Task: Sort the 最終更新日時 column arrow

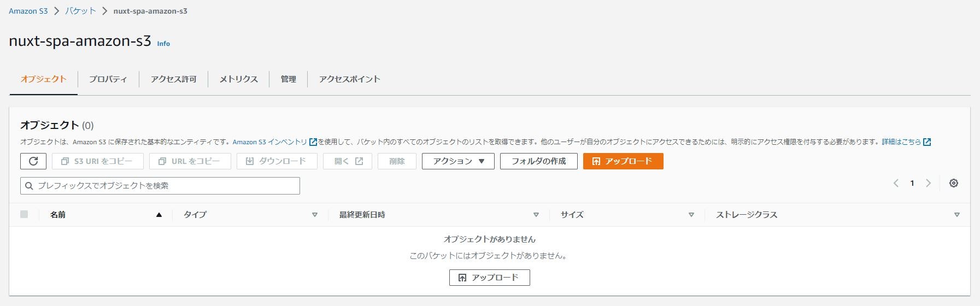Action: [536, 215]
